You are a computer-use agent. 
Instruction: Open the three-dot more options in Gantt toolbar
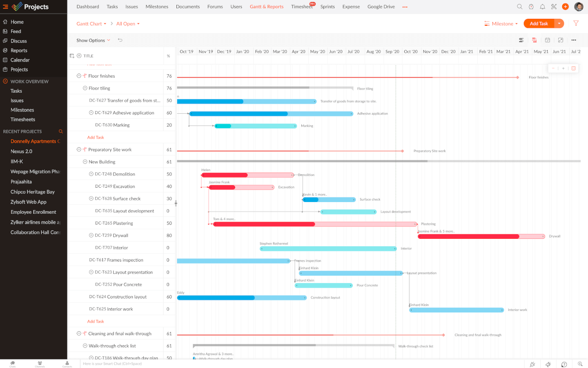(x=574, y=40)
